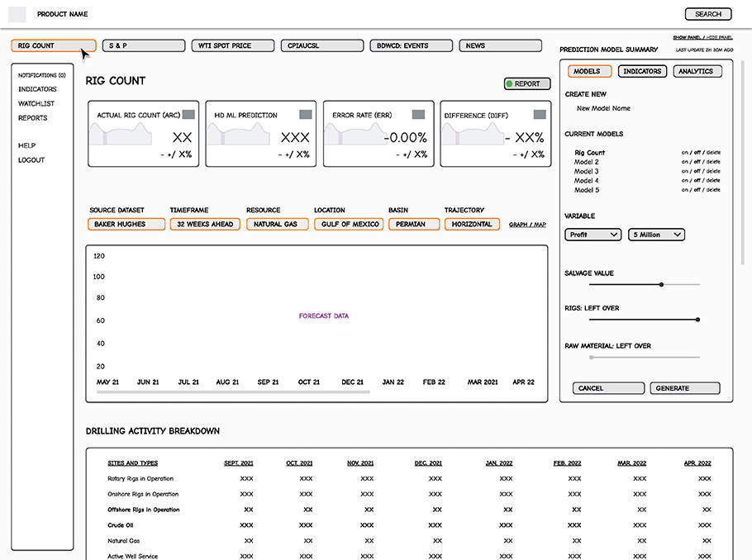This screenshot has width=752, height=560.
Task: Click the icon on the DIFFERENCE card
Action: pyautogui.click(x=538, y=116)
